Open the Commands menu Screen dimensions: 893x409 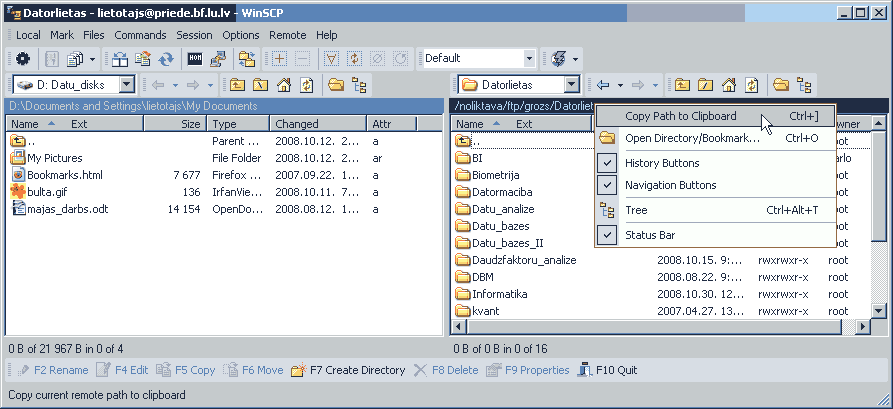140,35
